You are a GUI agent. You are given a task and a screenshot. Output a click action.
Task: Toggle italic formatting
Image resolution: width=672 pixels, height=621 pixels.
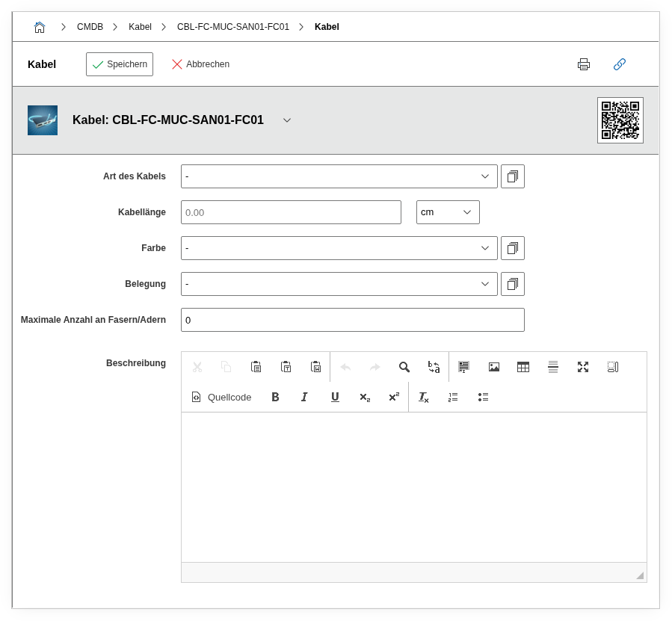click(x=304, y=397)
